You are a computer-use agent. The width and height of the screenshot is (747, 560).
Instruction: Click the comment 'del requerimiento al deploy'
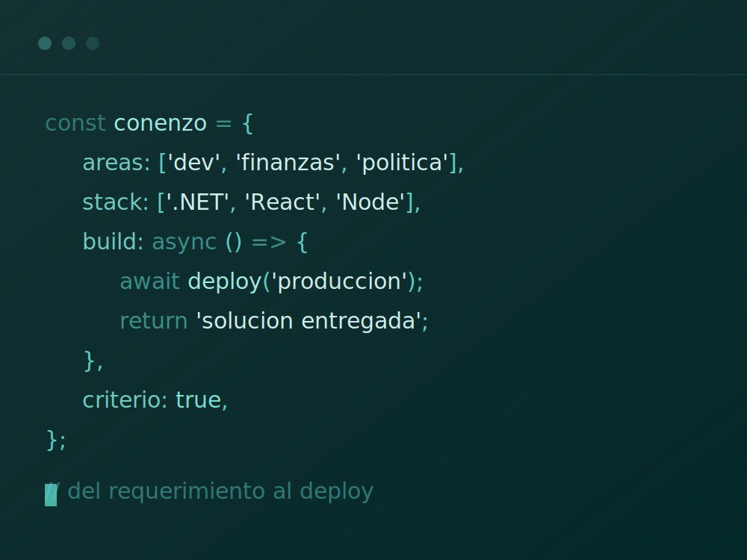(220, 492)
